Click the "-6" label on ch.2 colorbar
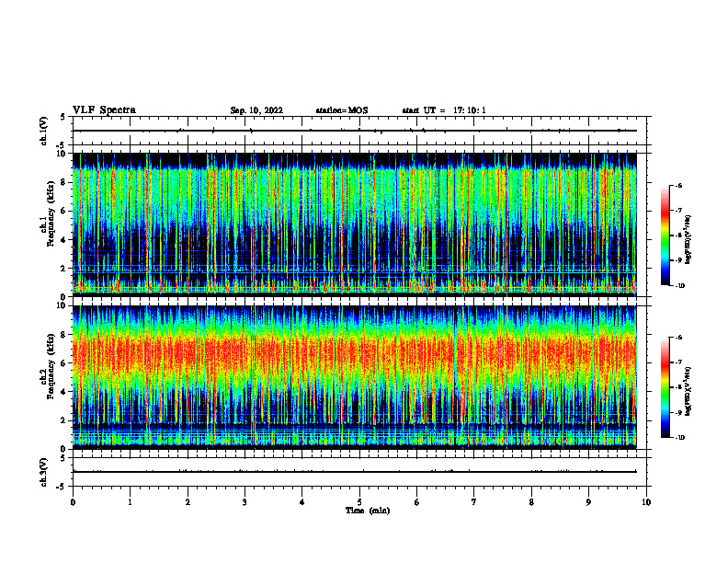The height and width of the screenshot is (563, 728). coord(678,338)
